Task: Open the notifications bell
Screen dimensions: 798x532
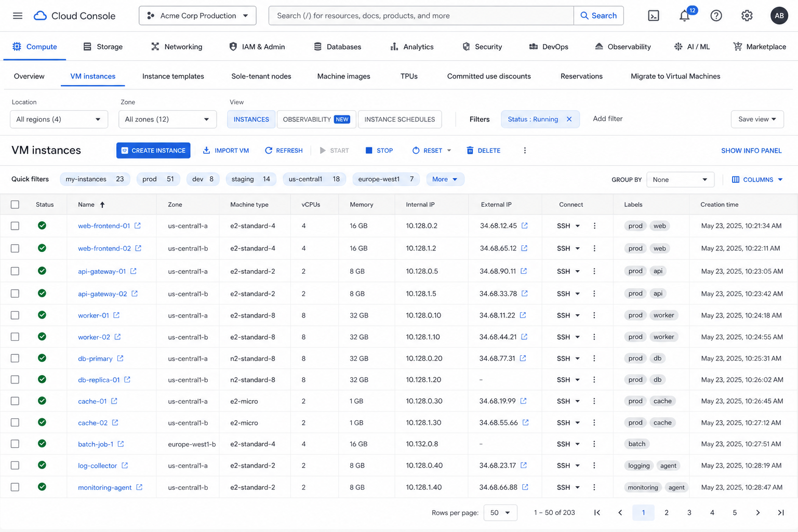Action: pyautogui.click(x=685, y=16)
